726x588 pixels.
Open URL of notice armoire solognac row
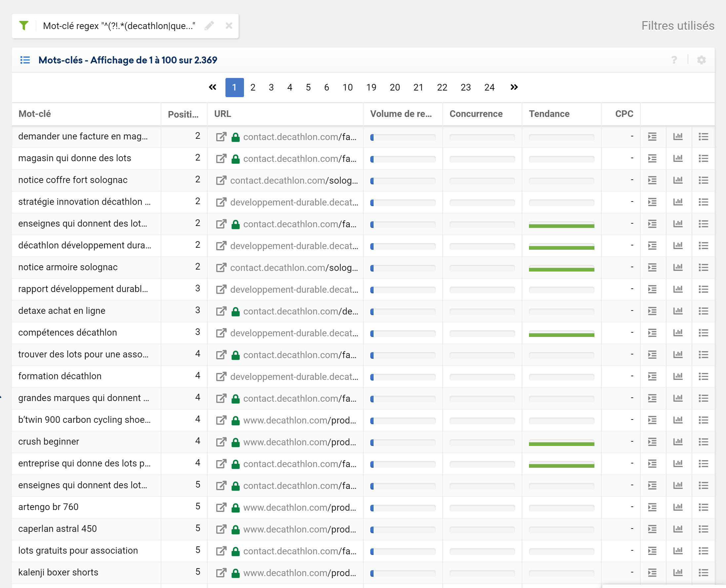294,268
